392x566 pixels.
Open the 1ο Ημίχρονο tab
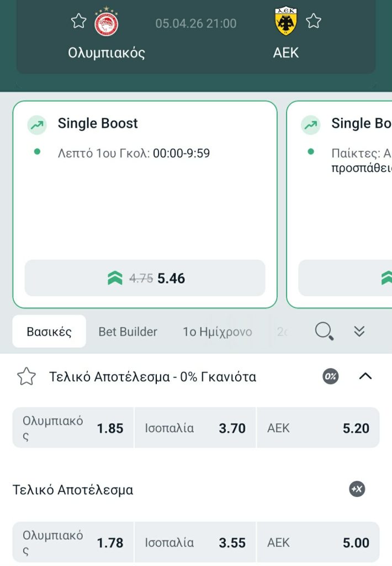pos(217,331)
